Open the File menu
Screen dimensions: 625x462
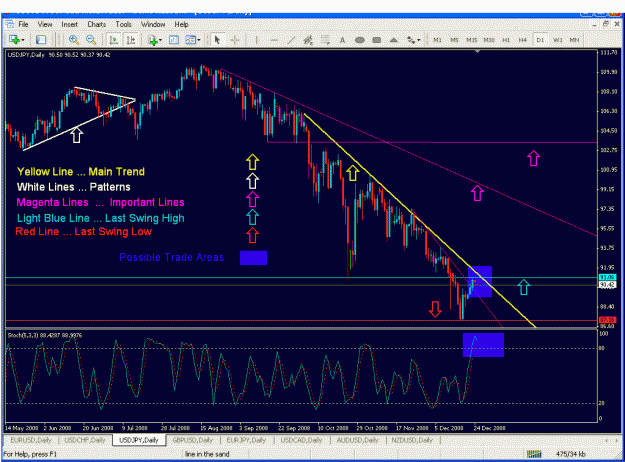click(x=23, y=24)
